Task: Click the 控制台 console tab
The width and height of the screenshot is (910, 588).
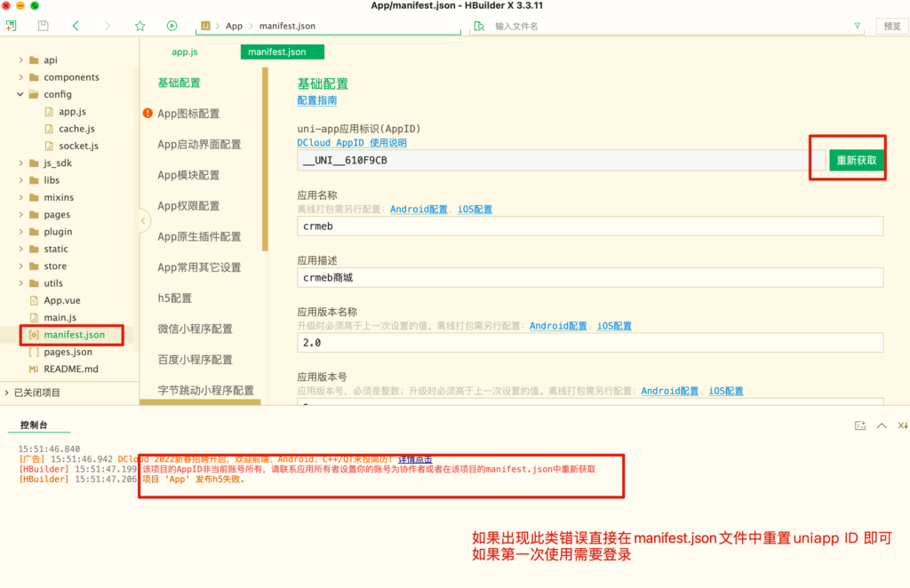Action: point(34,425)
